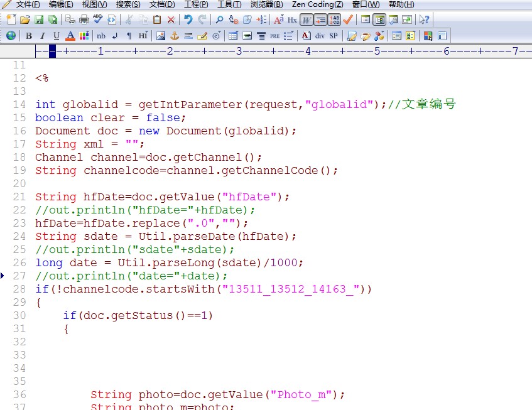
Task: Toggle word wrap with the W button
Action: (306, 19)
